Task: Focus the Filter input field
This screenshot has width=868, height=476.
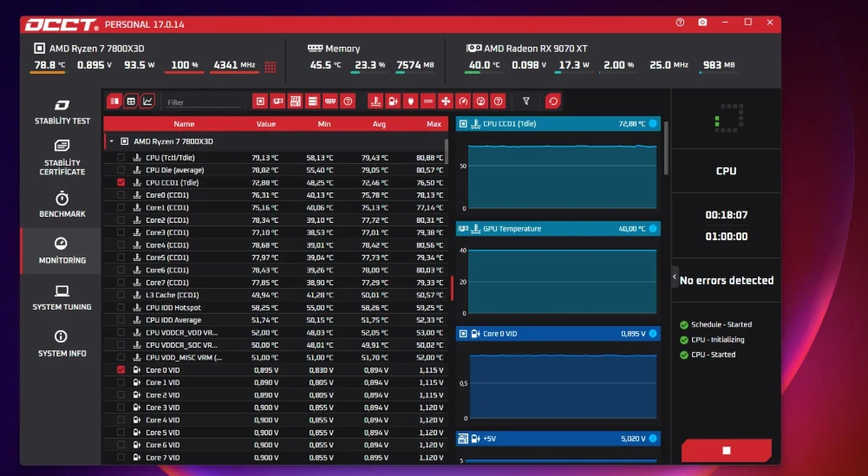Action: tap(203, 102)
